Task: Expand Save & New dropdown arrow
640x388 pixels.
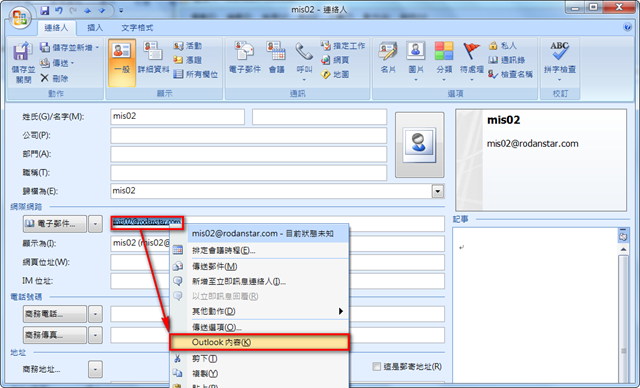Action: pos(98,48)
